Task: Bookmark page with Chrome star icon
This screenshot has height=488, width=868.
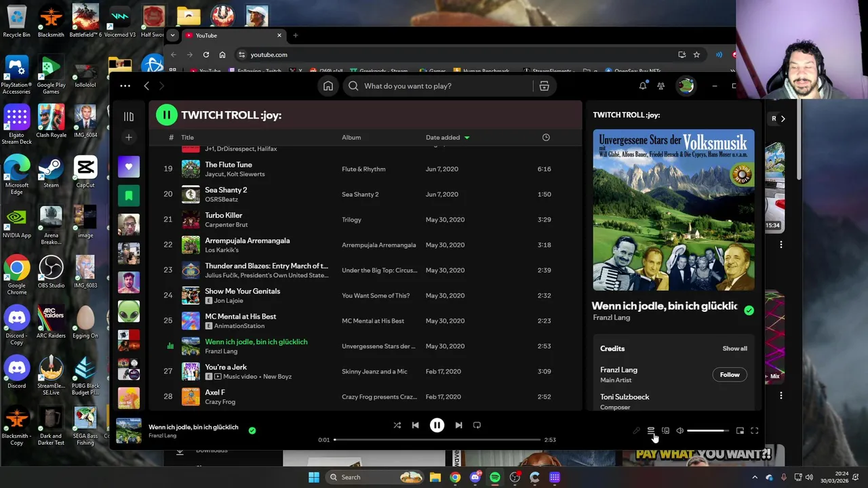Action: (696, 55)
